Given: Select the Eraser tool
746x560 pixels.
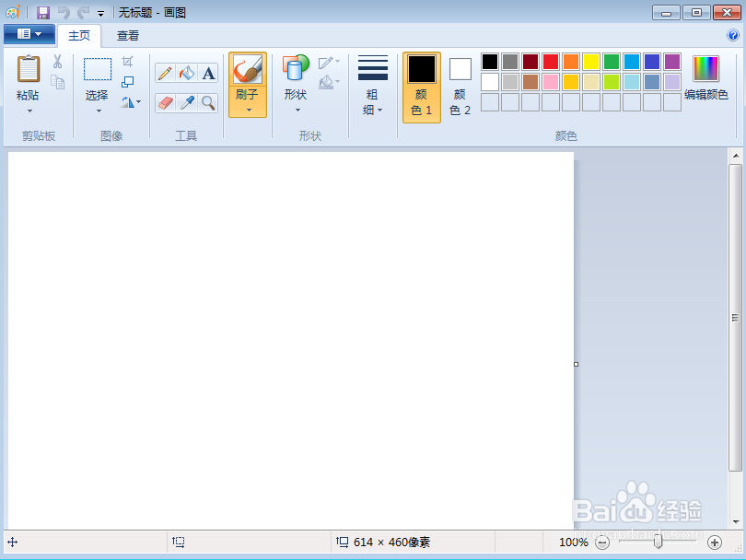Looking at the screenshot, I should 165,103.
